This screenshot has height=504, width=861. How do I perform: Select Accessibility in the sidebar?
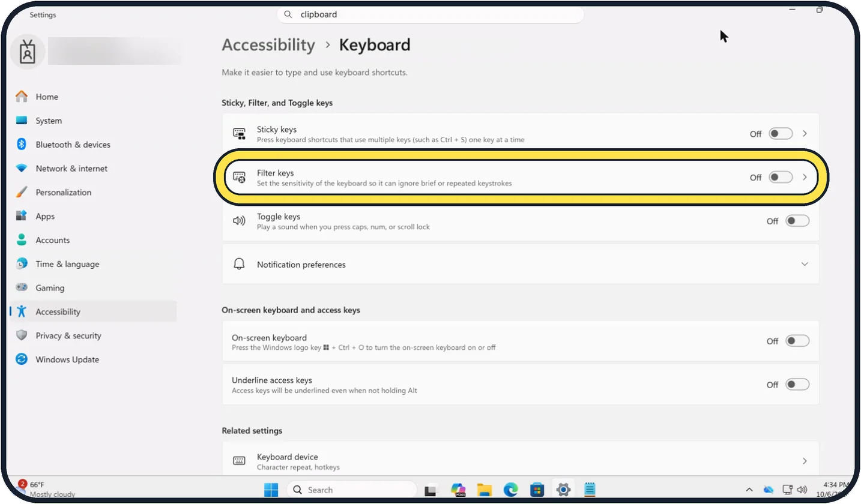(93, 311)
